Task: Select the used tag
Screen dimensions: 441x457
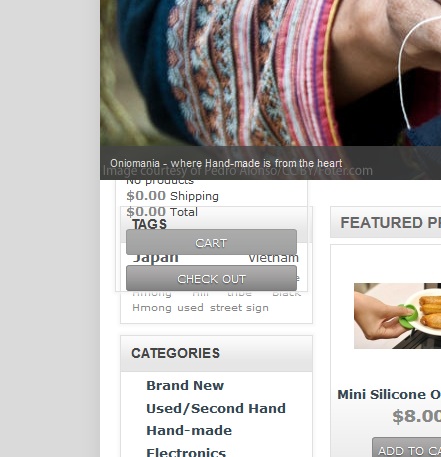Action: (x=190, y=307)
